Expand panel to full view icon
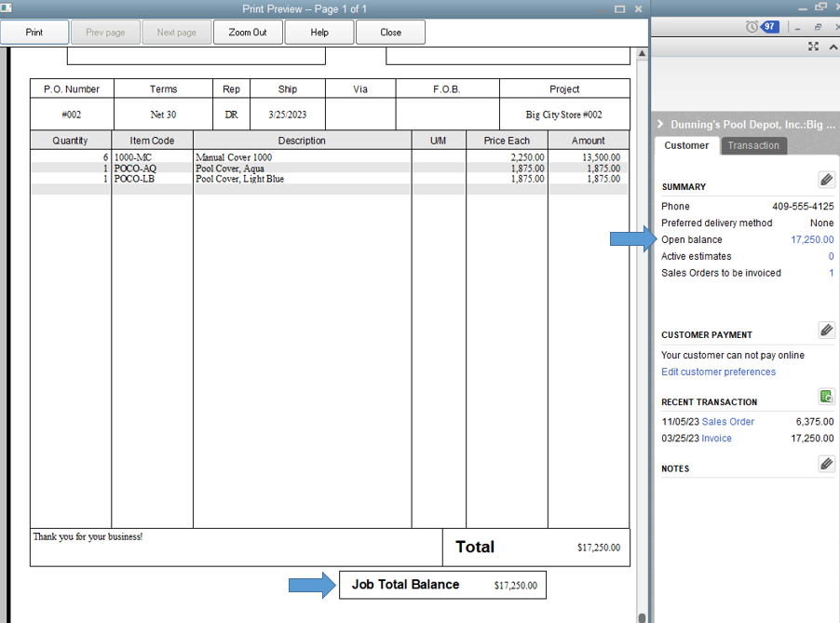Screen dimensions: 840x623 click(813, 47)
